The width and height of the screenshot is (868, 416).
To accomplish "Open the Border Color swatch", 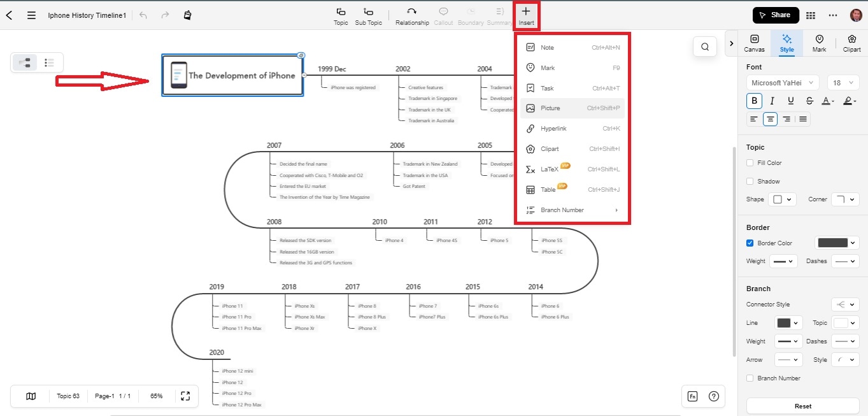I will point(837,243).
